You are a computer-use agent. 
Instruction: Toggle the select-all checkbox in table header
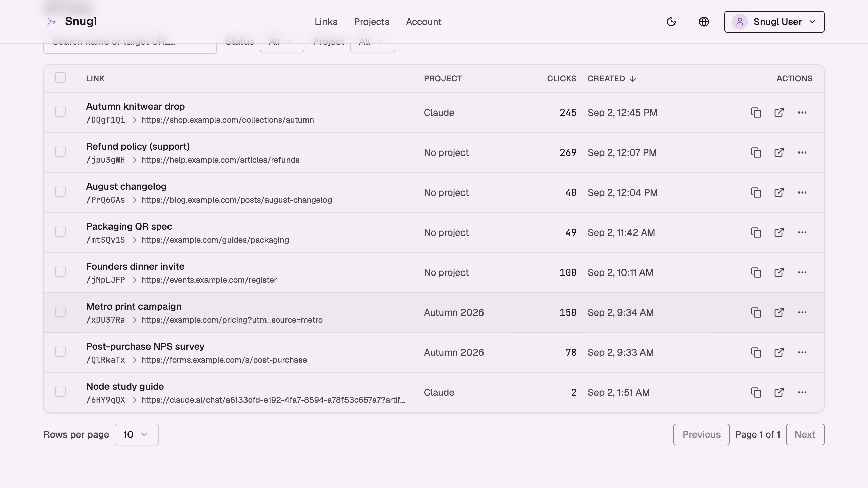click(x=60, y=77)
